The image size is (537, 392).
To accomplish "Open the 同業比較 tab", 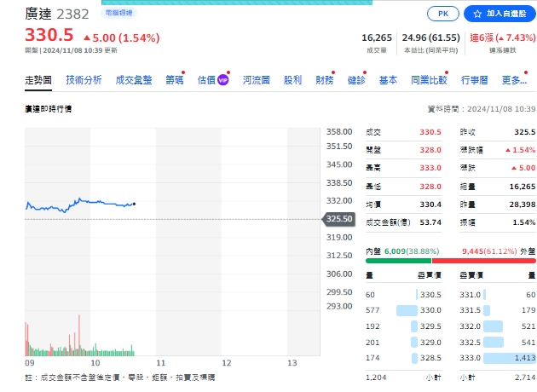I will pyautogui.click(x=429, y=80).
